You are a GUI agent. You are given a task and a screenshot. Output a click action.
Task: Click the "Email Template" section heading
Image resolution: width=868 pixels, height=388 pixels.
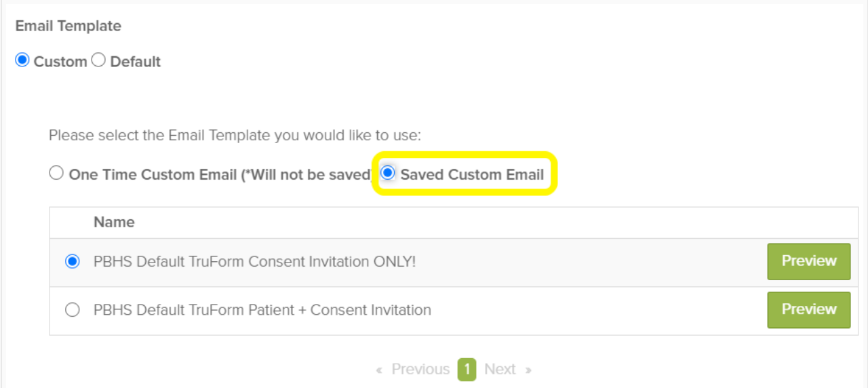tap(68, 26)
